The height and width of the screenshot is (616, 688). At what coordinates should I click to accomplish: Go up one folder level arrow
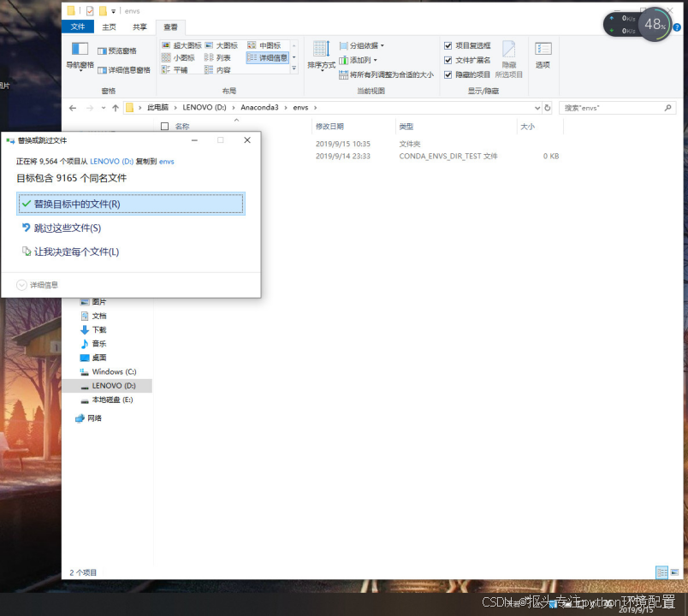tap(116, 108)
